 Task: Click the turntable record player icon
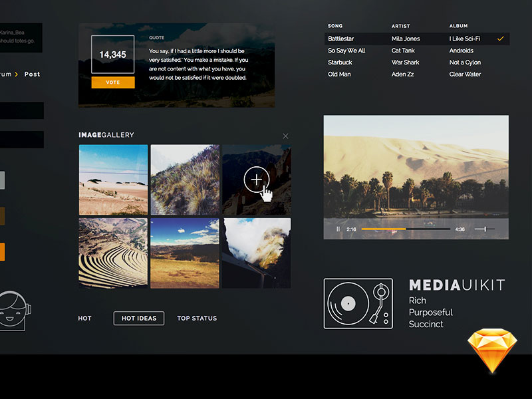358,303
